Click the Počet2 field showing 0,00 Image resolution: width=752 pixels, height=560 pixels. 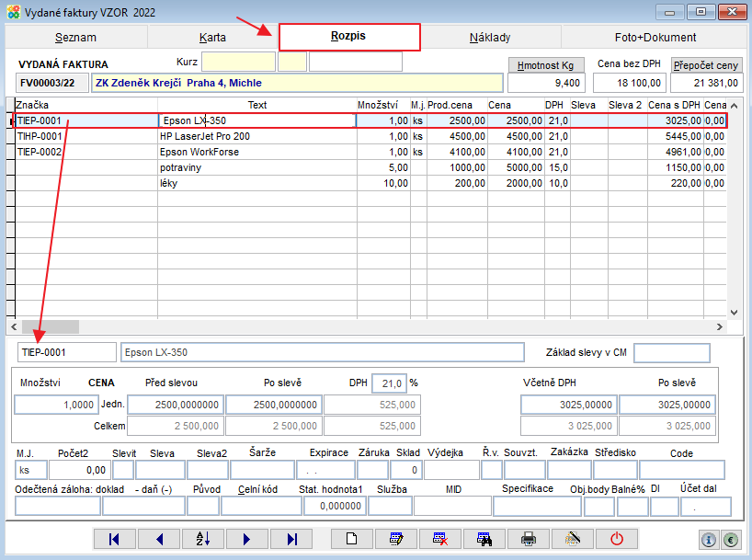(79, 470)
